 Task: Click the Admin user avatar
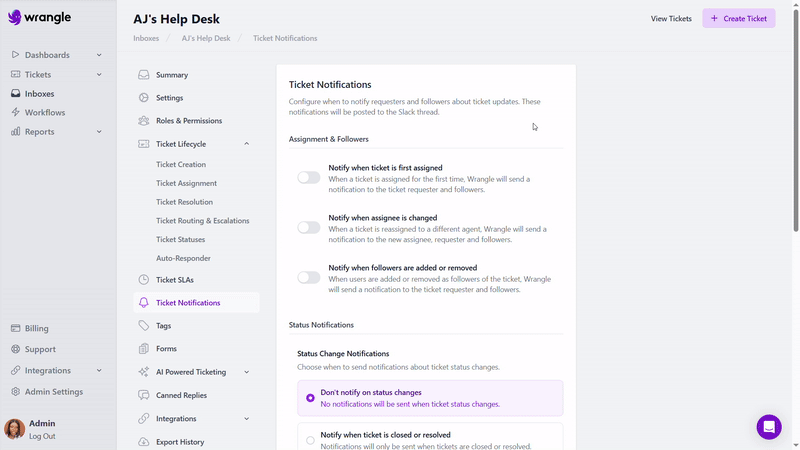14,429
